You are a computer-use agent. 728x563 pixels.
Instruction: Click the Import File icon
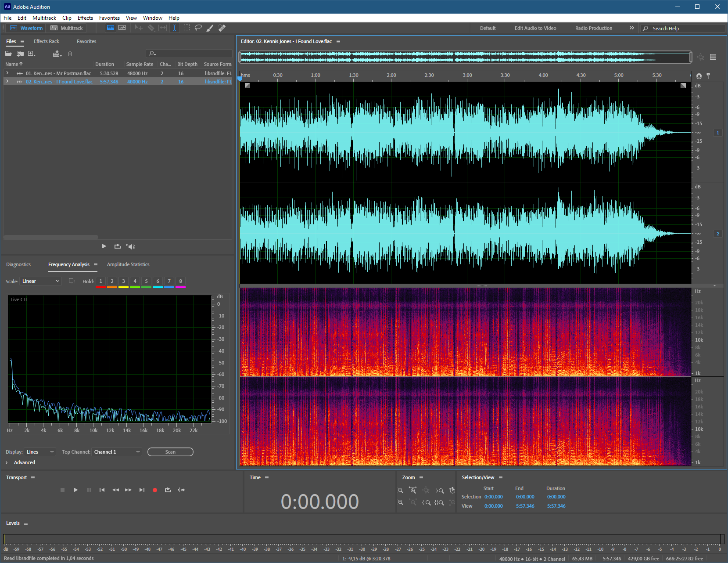[x=20, y=54]
